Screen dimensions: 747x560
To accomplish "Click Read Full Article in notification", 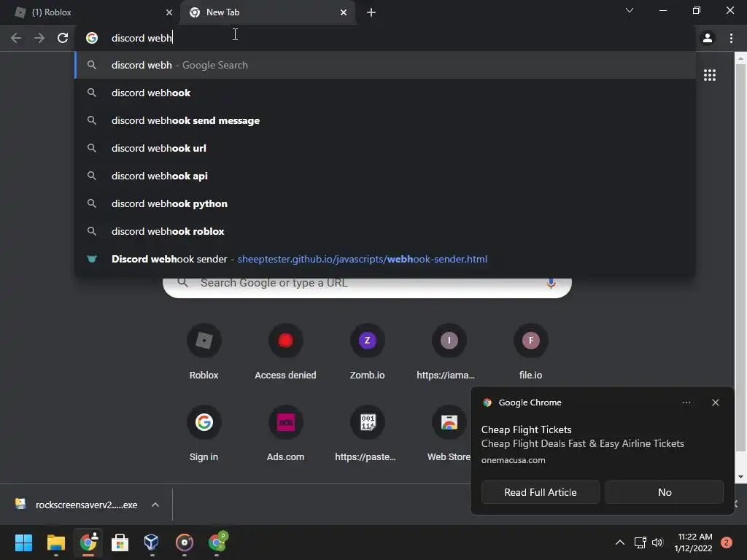I will tap(541, 492).
